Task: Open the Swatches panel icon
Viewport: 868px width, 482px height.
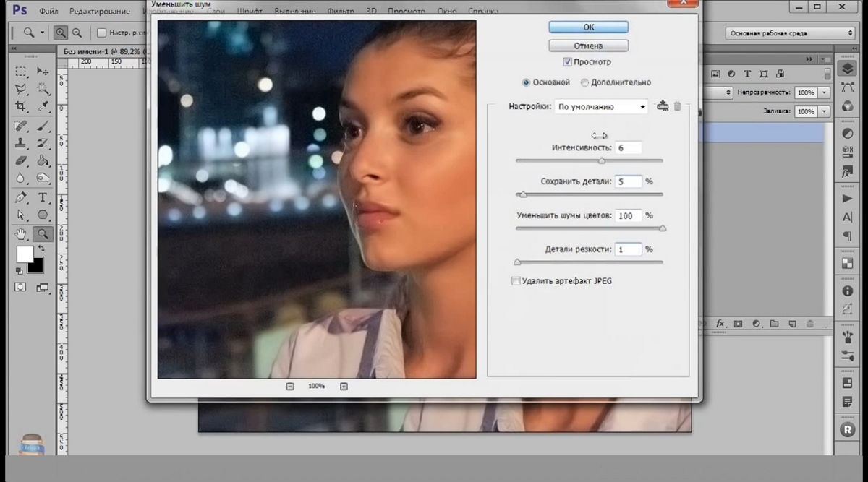Action: (847, 262)
